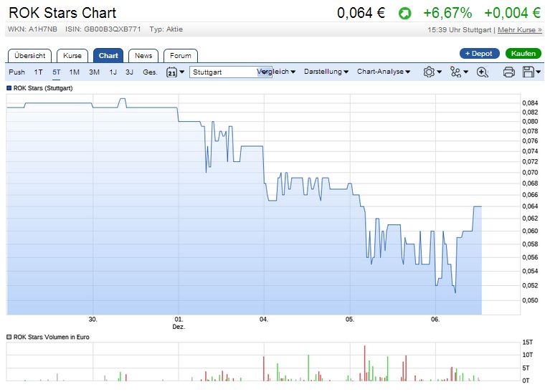
Task: Switch to the Kurse tab
Action: (x=72, y=56)
